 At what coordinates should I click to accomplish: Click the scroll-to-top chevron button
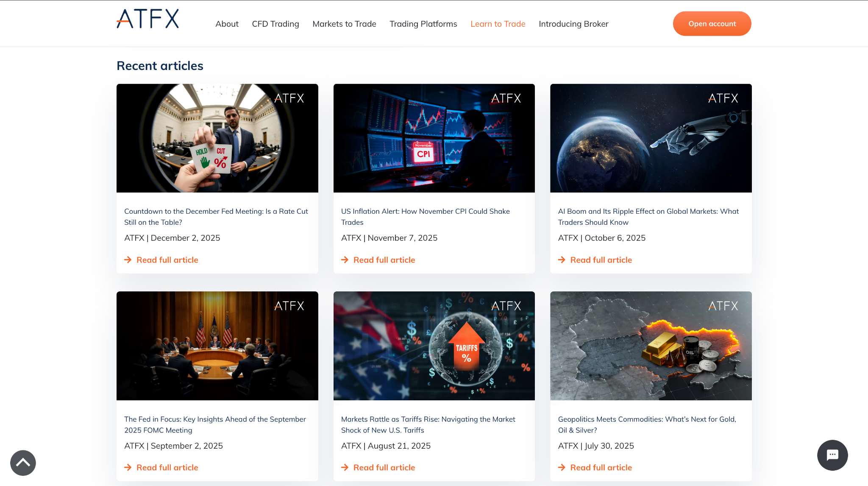click(x=23, y=463)
